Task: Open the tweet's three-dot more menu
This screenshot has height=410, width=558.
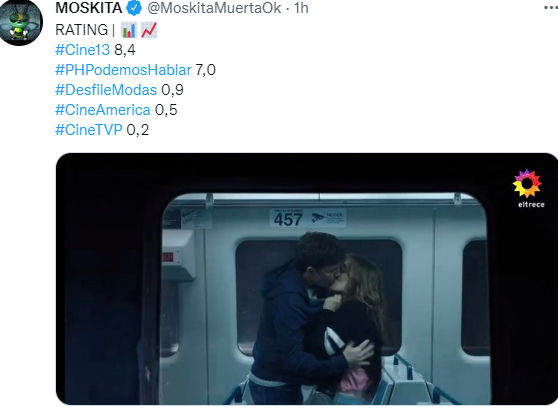Action: (551, 7)
